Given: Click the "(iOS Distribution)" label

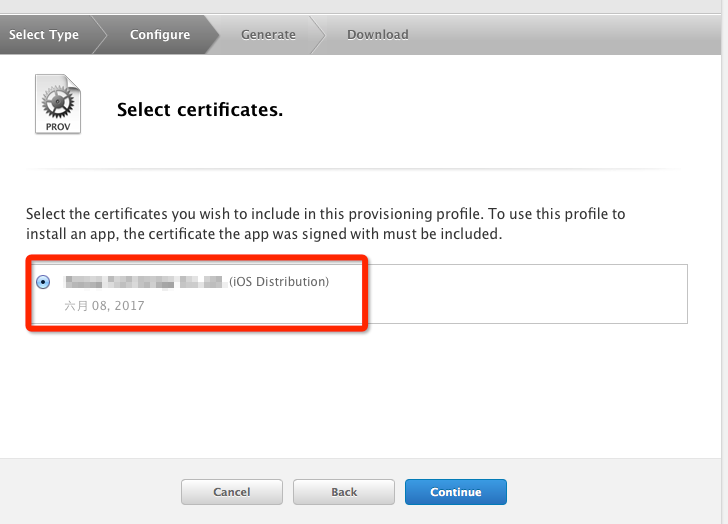Looking at the screenshot, I should pyautogui.click(x=279, y=282).
